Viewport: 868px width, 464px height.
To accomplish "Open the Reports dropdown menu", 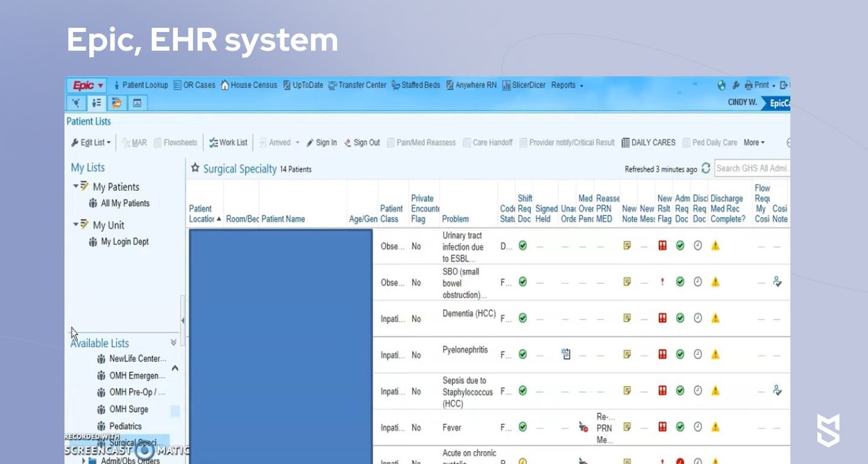I will tap(567, 85).
